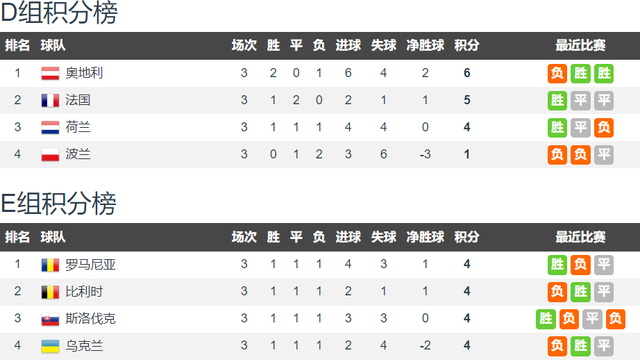Click France's green 胜 recent-match badge

pyautogui.click(x=557, y=100)
